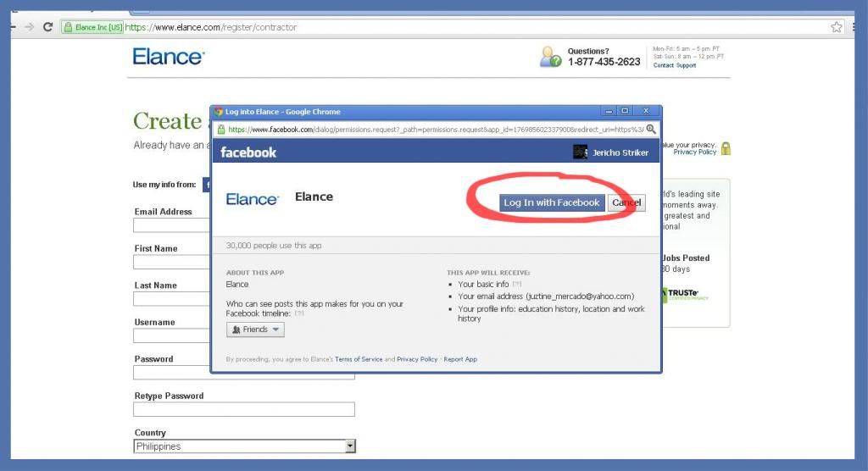Click the Elance logo on main page
The height and width of the screenshot is (471, 868).
pyautogui.click(x=169, y=57)
